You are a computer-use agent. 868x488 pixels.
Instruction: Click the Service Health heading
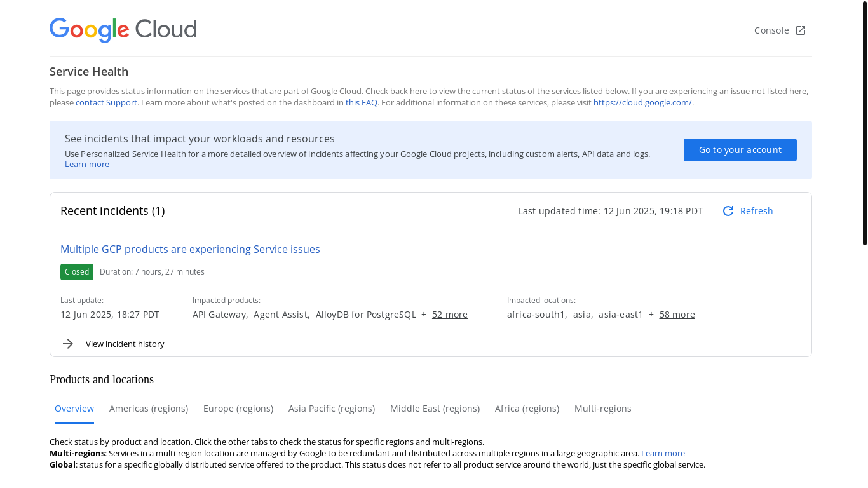pos(89,72)
